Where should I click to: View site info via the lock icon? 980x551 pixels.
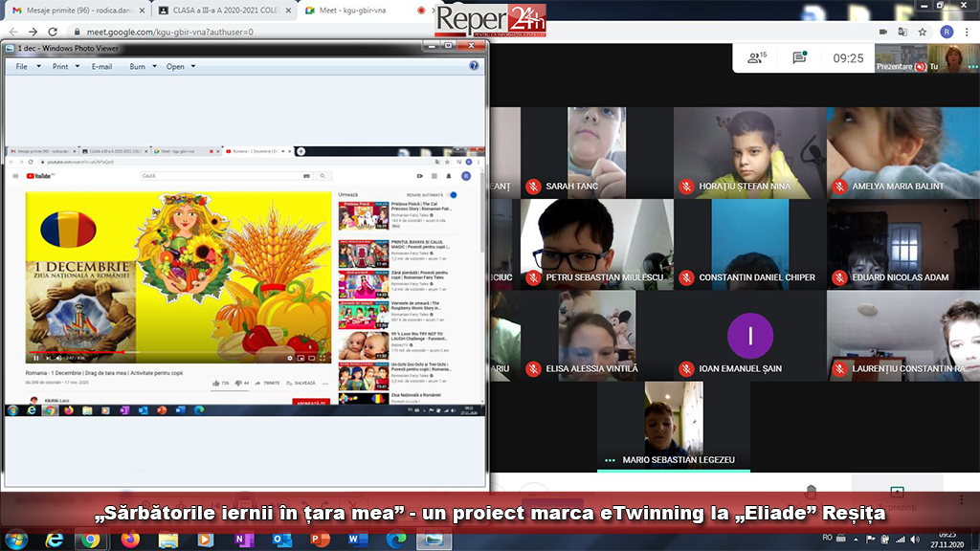[x=77, y=32]
